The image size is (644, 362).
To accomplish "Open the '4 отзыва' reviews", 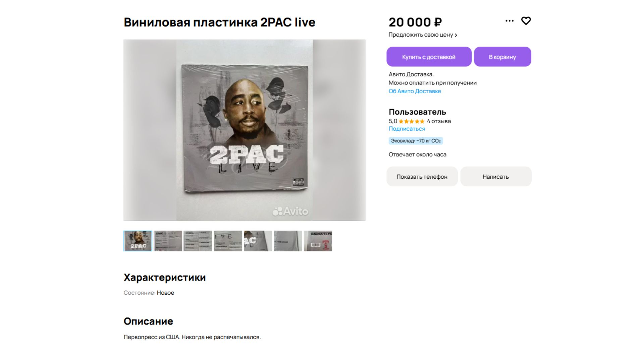I will [439, 121].
